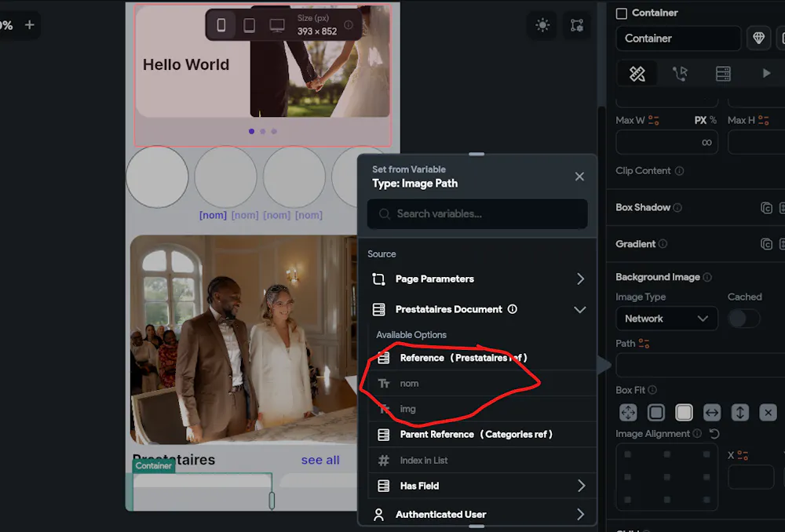This screenshot has width=785, height=532.
Task: Close the Set from Variable popup
Action: tap(579, 177)
